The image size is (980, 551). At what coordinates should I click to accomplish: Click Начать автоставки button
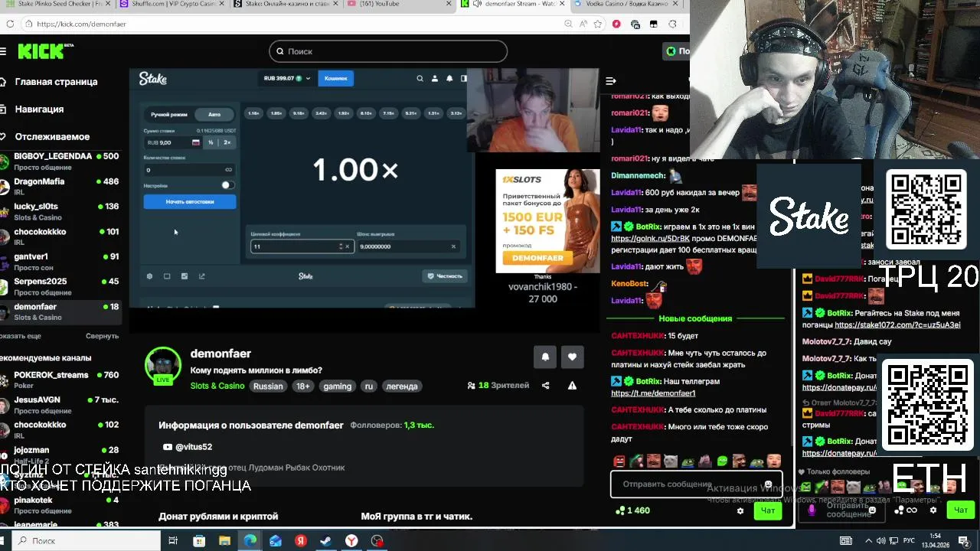click(190, 201)
